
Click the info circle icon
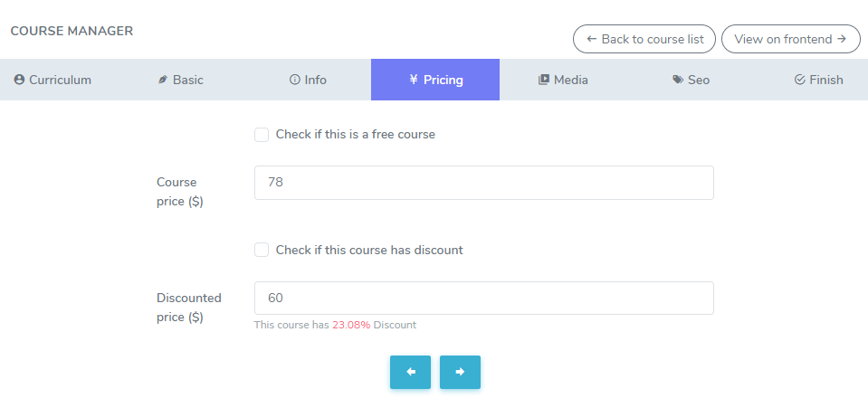coord(294,80)
